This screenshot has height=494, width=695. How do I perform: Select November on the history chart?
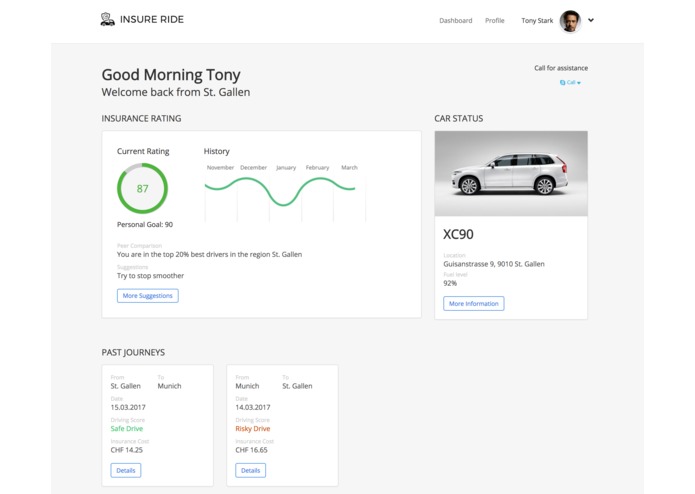220,167
